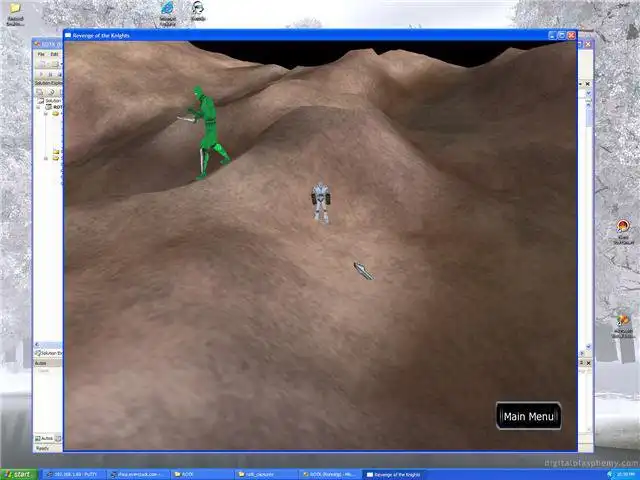Screen dimensions: 640x480
Task: Click the taskbar clock
Action: click(x=626, y=474)
